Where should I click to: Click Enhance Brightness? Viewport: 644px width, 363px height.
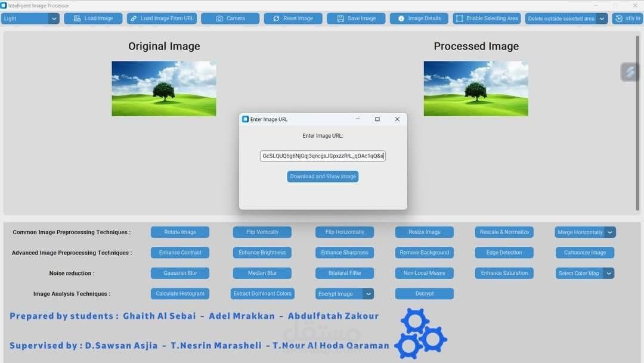[x=262, y=253]
